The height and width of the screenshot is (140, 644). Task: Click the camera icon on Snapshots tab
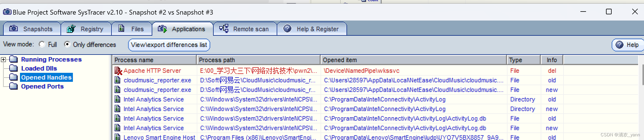coord(13,29)
